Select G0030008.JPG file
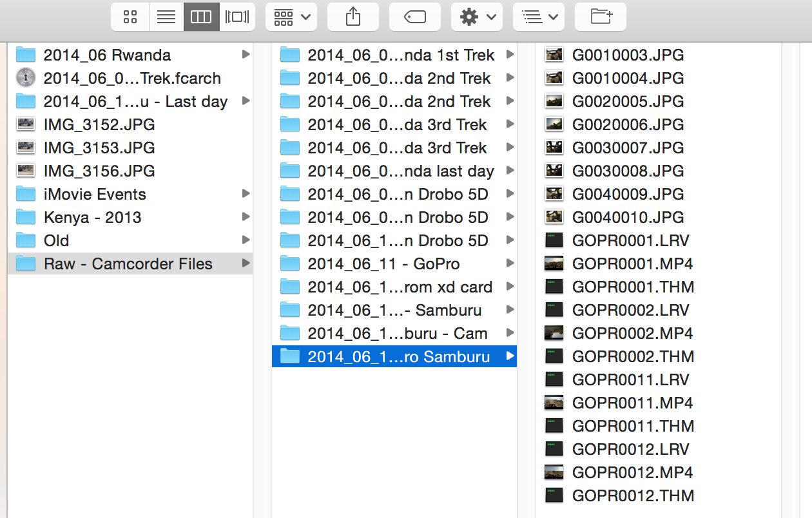Image resolution: width=812 pixels, height=518 pixels. point(659,171)
